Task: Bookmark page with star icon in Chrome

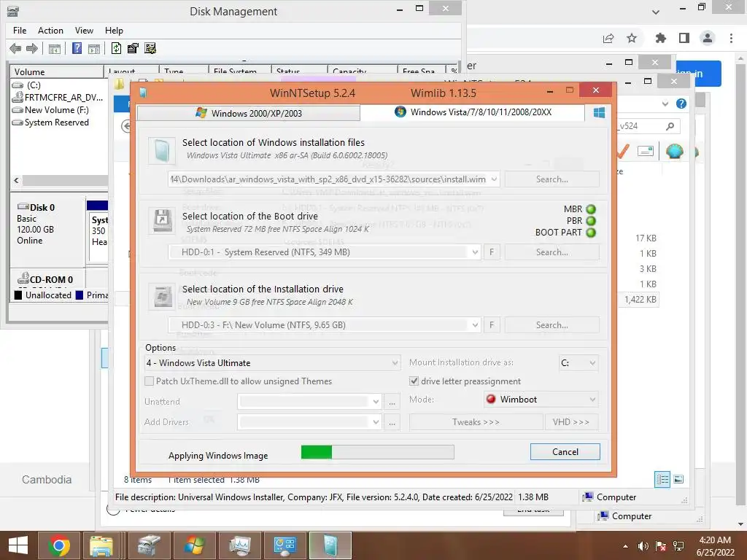Action: pos(632,38)
